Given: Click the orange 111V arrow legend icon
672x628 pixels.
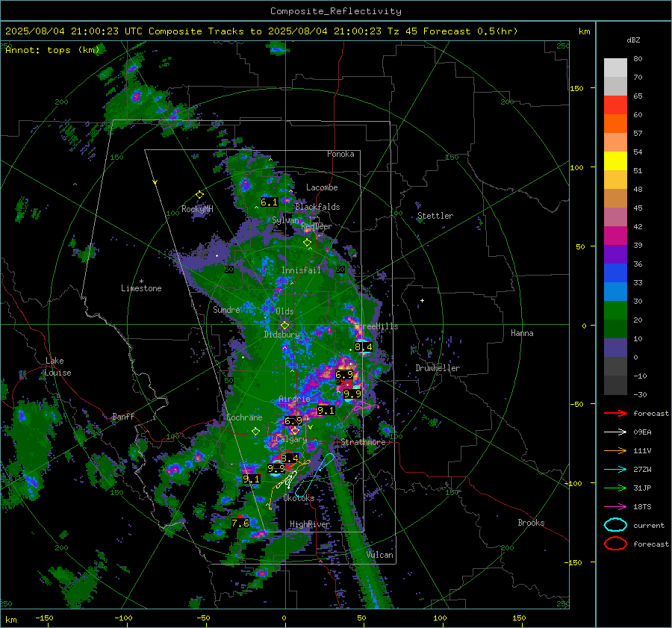Looking at the screenshot, I should pos(615,450).
